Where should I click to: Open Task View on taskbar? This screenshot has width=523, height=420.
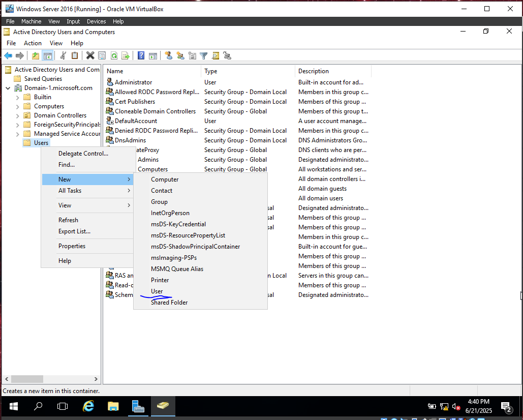[x=63, y=406]
